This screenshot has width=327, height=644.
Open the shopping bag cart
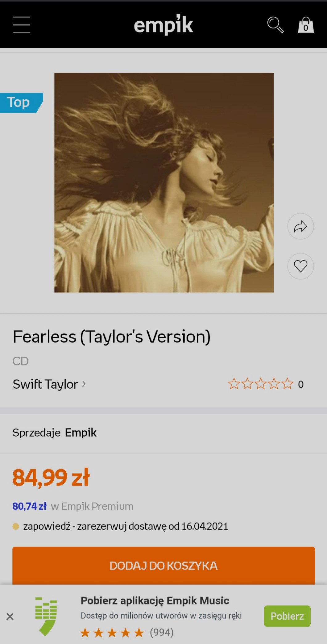tap(305, 25)
